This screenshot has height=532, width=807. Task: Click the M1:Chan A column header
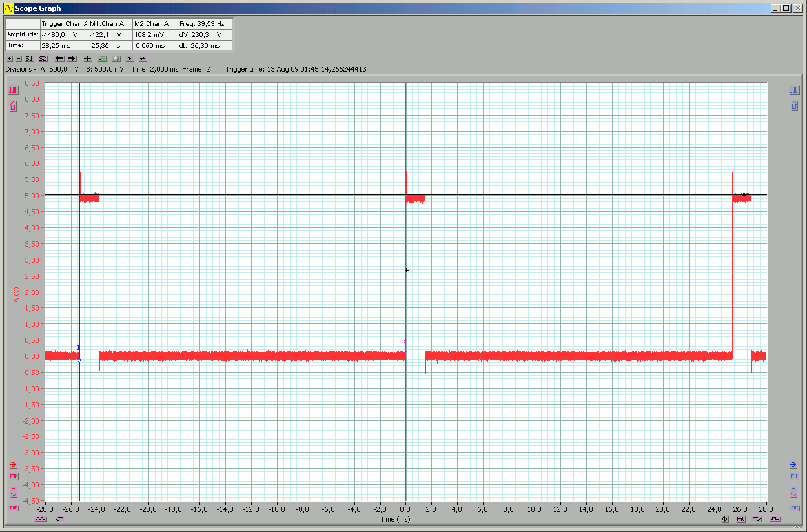coord(109,23)
